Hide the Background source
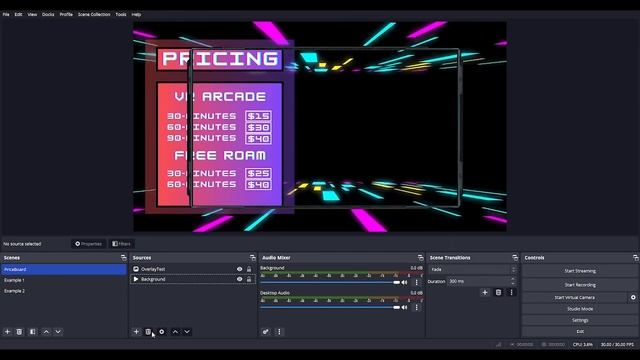640x360 pixels. [x=240, y=279]
